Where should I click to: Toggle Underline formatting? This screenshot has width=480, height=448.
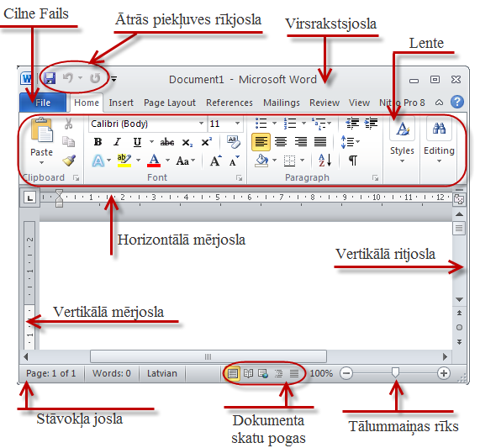137,142
